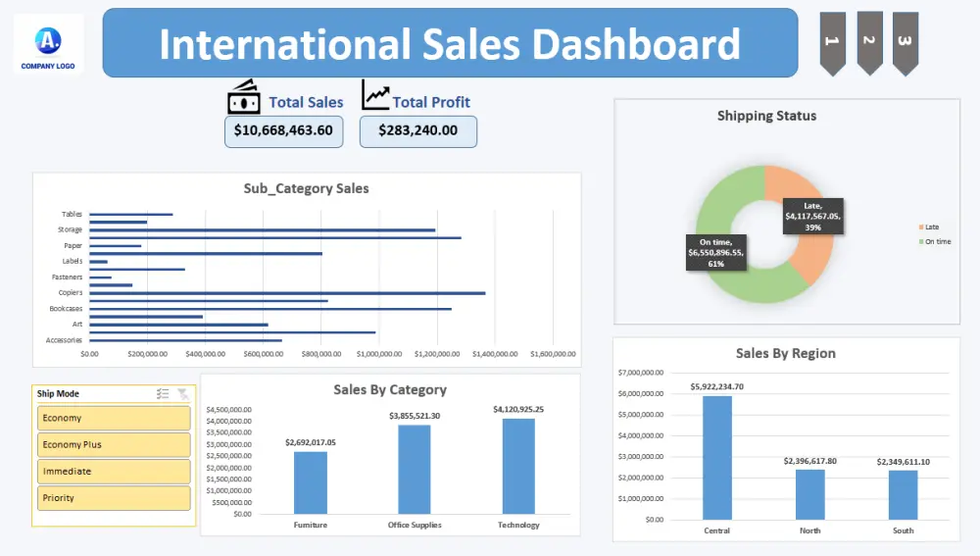Select the Total Sales value box
The width and height of the screenshot is (980, 556).
coord(284,131)
